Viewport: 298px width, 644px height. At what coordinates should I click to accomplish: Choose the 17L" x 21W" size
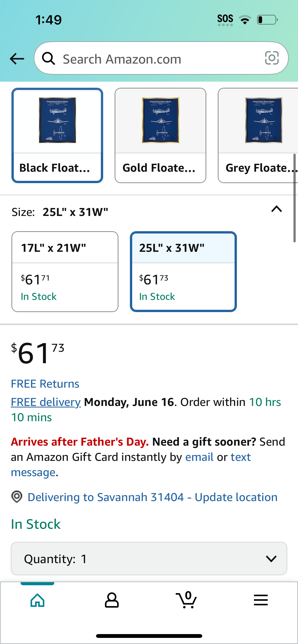pos(65,271)
